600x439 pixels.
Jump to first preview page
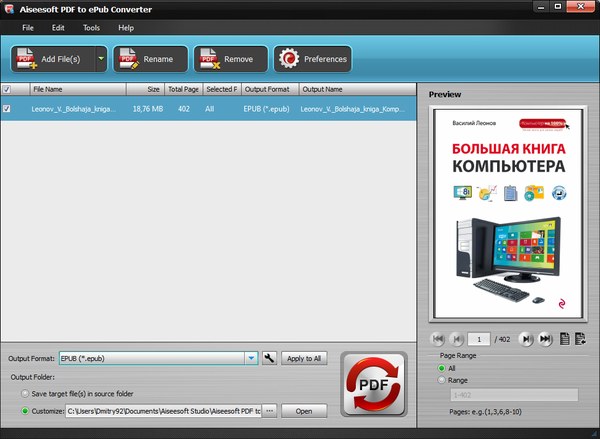point(437,339)
